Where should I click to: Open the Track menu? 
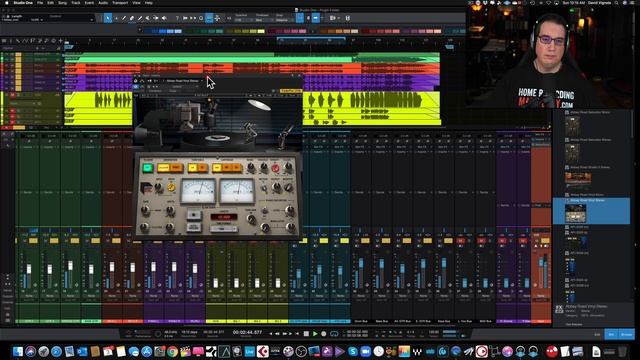click(x=76, y=3)
